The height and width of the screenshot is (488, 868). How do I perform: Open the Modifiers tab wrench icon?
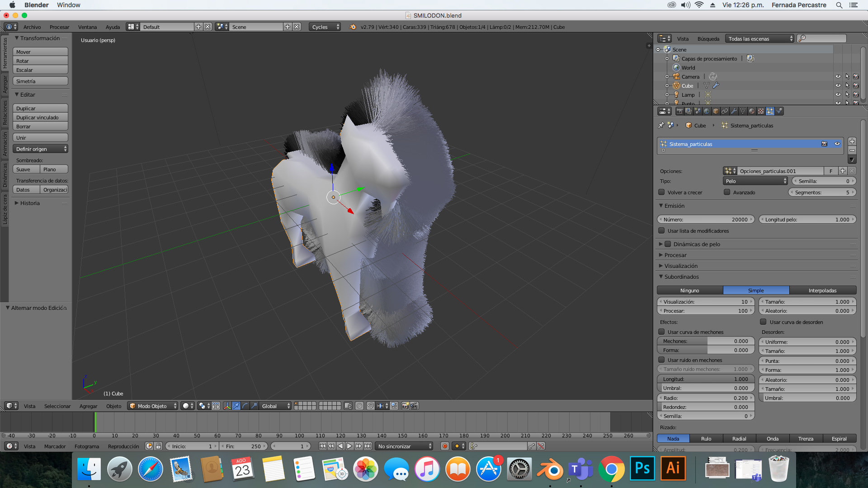click(x=734, y=111)
